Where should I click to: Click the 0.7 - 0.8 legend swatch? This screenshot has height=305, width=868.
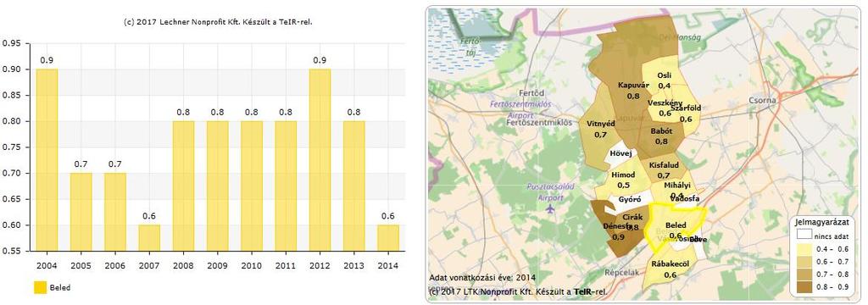click(804, 274)
